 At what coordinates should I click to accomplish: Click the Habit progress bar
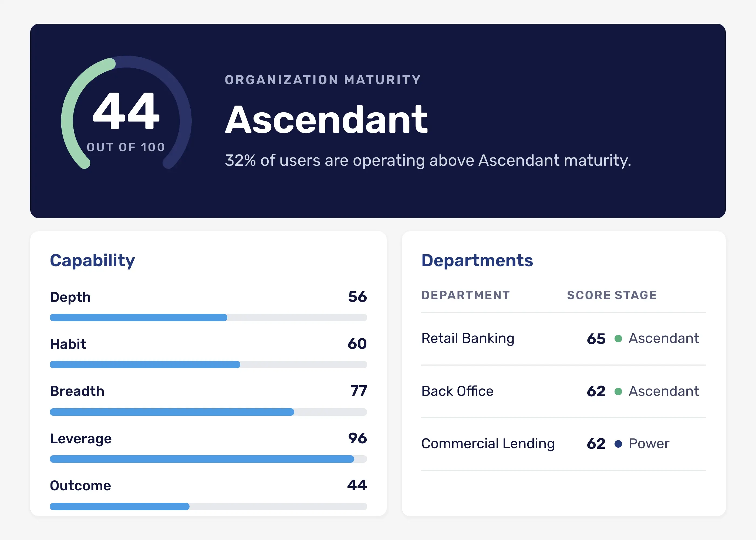pos(208,364)
